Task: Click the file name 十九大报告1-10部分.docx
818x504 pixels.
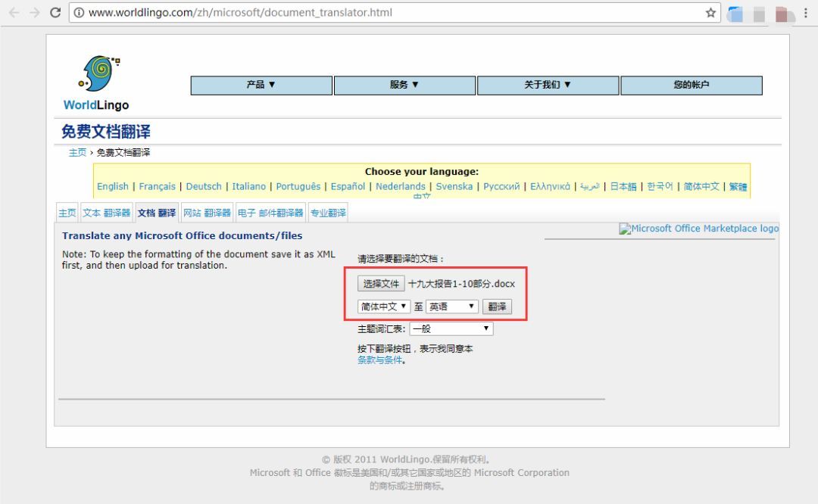Action: pyautogui.click(x=461, y=284)
